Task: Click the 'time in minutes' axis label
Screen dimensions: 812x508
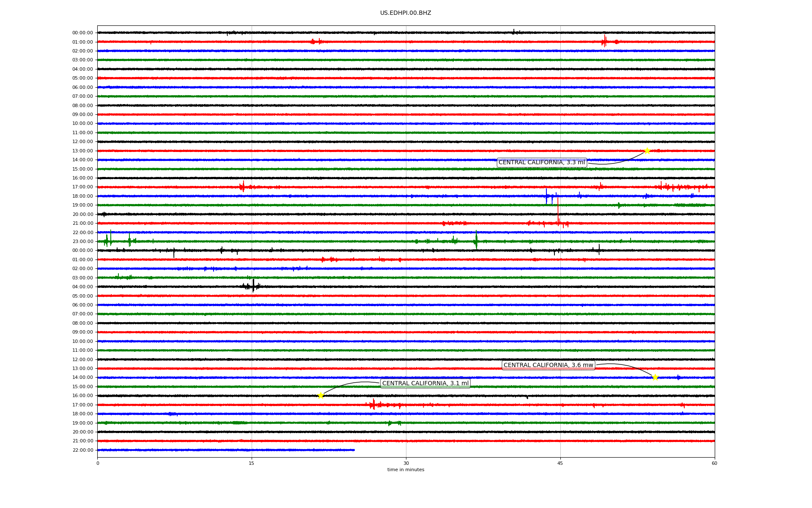Action: (x=405, y=469)
